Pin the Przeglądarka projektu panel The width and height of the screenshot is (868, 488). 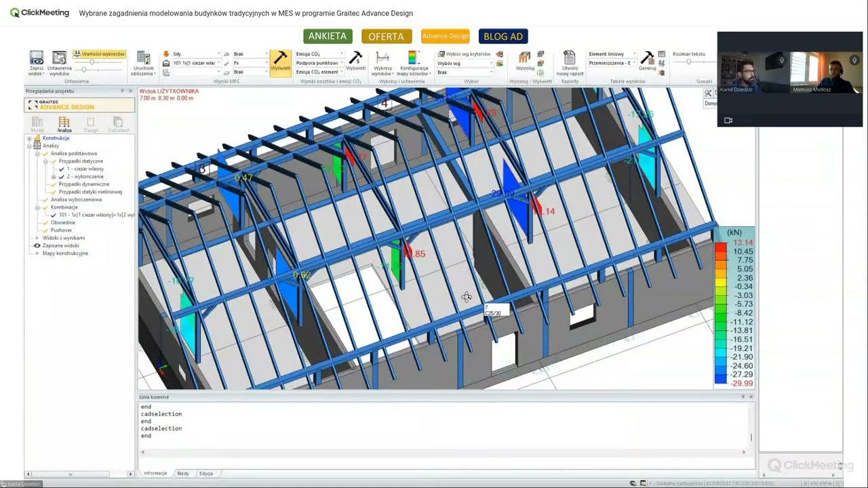coord(122,91)
